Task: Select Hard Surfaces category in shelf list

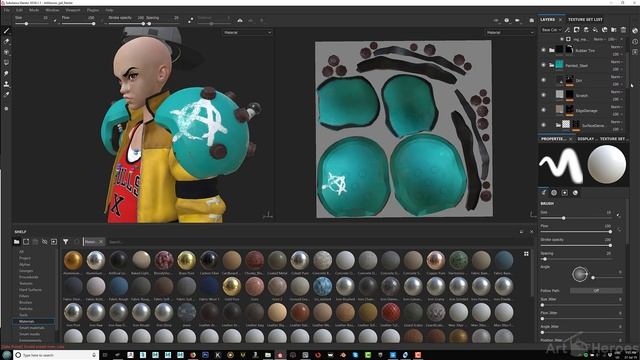Action: (x=30, y=290)
